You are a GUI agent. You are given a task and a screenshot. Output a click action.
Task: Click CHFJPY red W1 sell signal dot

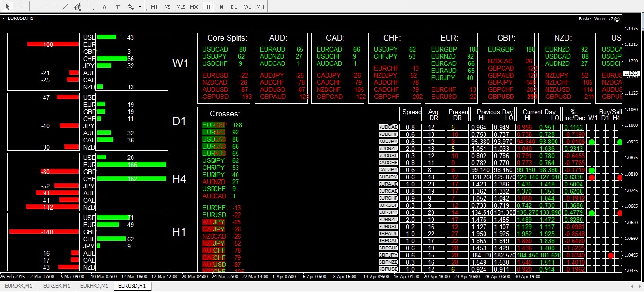pos(591,177)
